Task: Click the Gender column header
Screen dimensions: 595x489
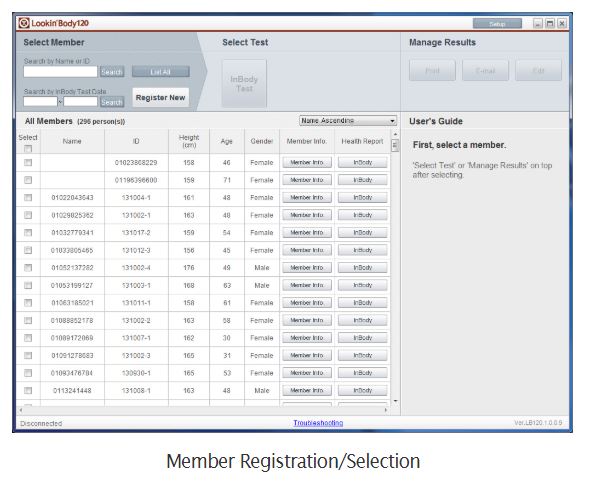Action: pyautogui.click(x=262, y=141)
